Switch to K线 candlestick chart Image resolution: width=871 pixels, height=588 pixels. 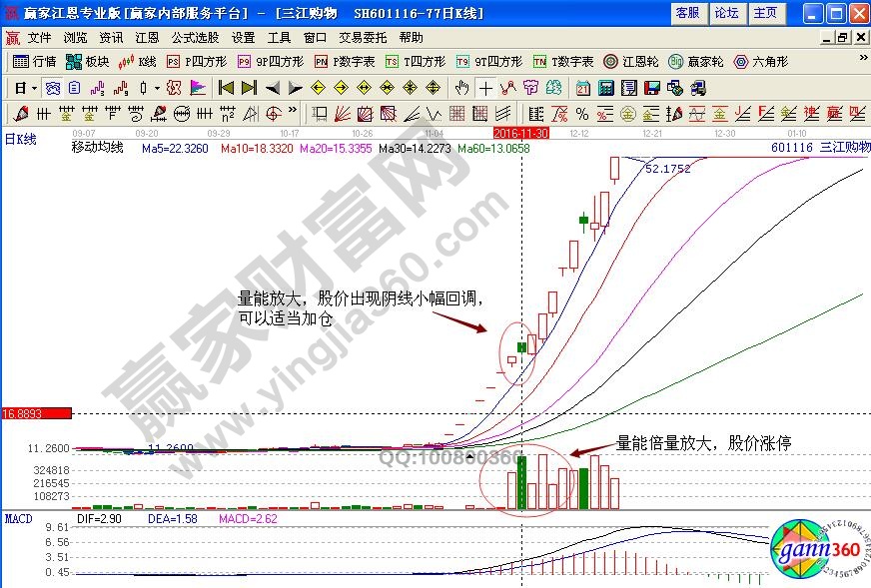pyautogui.click(x=138, y=61)
